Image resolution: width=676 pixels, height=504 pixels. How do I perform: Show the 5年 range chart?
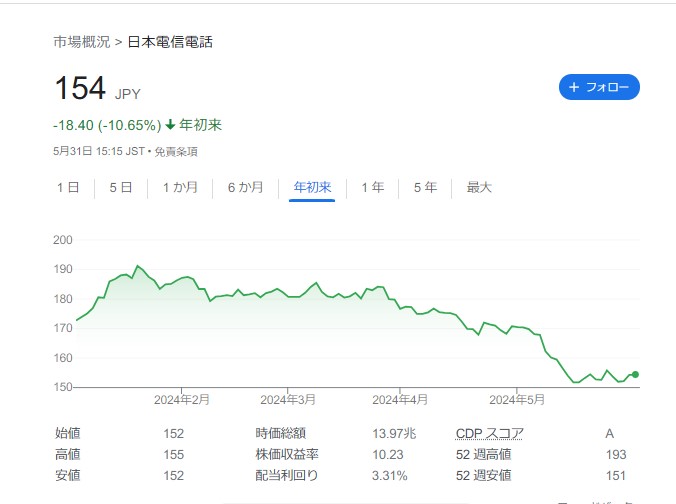point(426,188)
